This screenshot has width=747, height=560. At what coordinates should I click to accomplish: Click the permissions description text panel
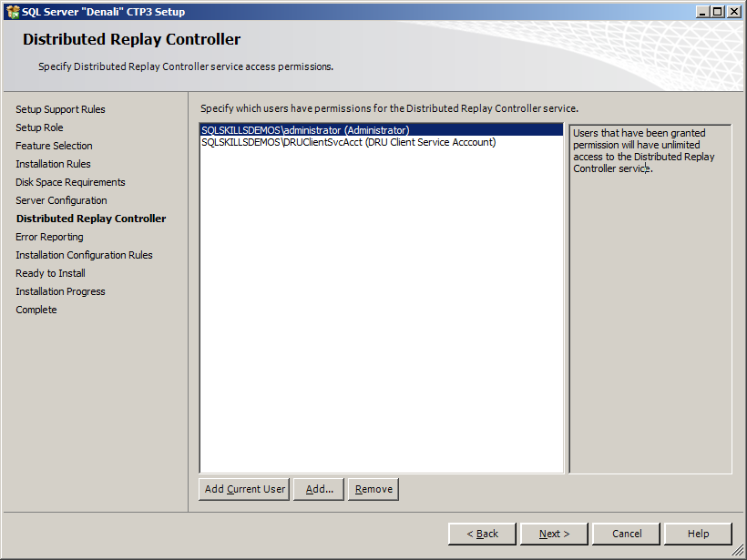[x=650, y=299]
